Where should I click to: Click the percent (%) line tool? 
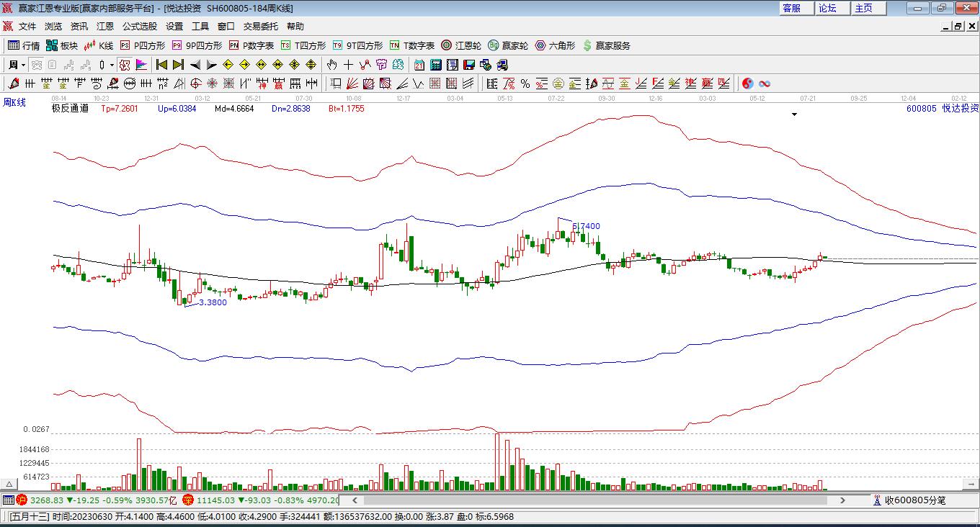pyautogui.click(x=525, y=84)
